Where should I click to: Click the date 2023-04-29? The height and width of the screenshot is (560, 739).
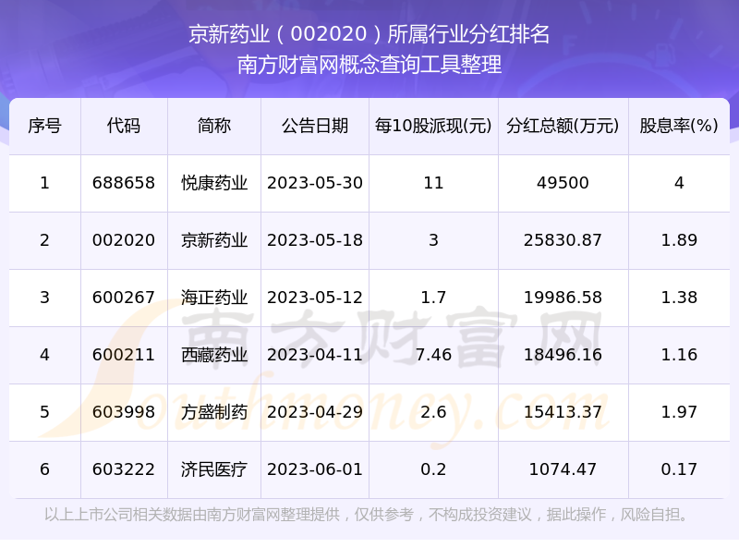[315, 412]
